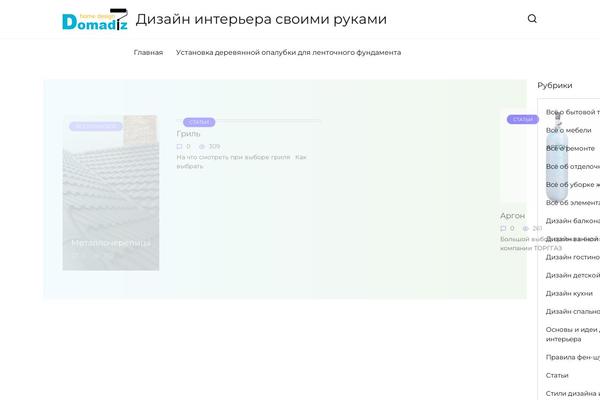600x400 pixels.
Task: Click views eye icon under Гриль
Action: [202, 146]
